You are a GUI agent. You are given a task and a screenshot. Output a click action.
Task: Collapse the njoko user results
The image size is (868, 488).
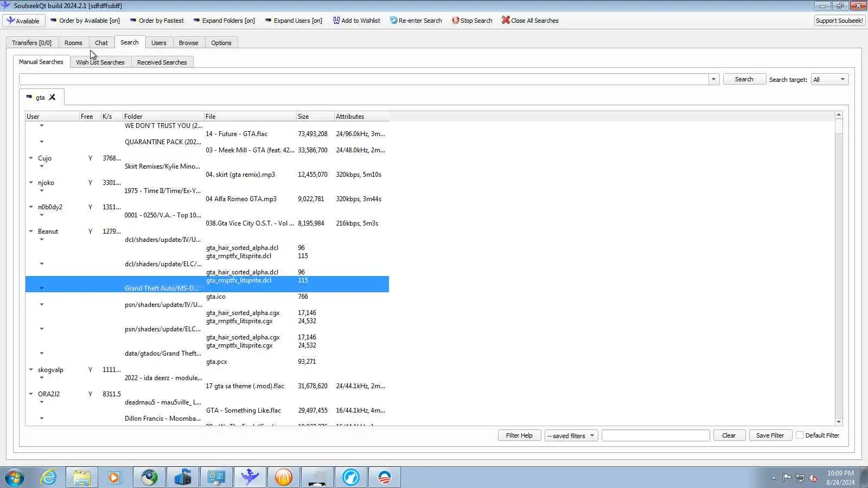pos(31,183)
